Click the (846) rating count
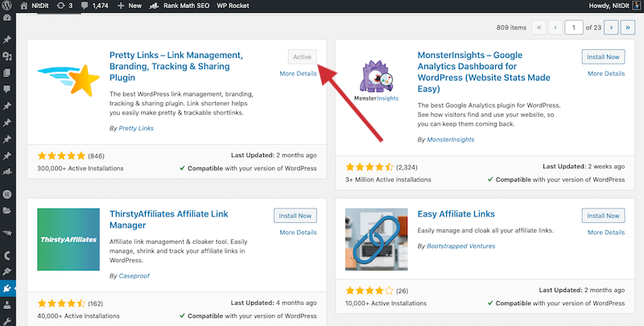The image size is (644, 326). coord(96,156)
